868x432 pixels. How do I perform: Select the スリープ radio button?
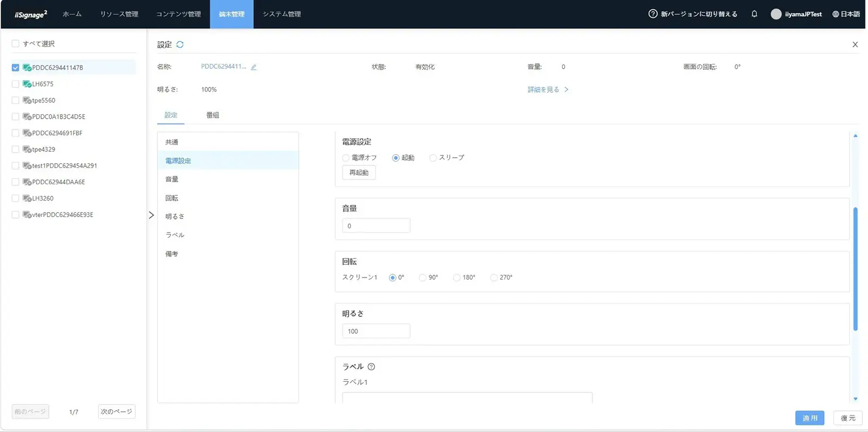coord(433,158)
